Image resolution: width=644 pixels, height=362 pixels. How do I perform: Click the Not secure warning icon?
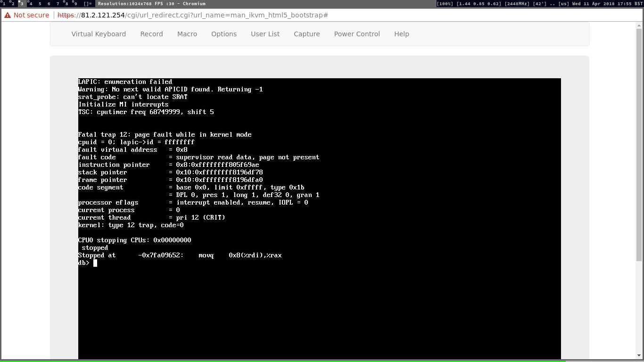(8, 15)
